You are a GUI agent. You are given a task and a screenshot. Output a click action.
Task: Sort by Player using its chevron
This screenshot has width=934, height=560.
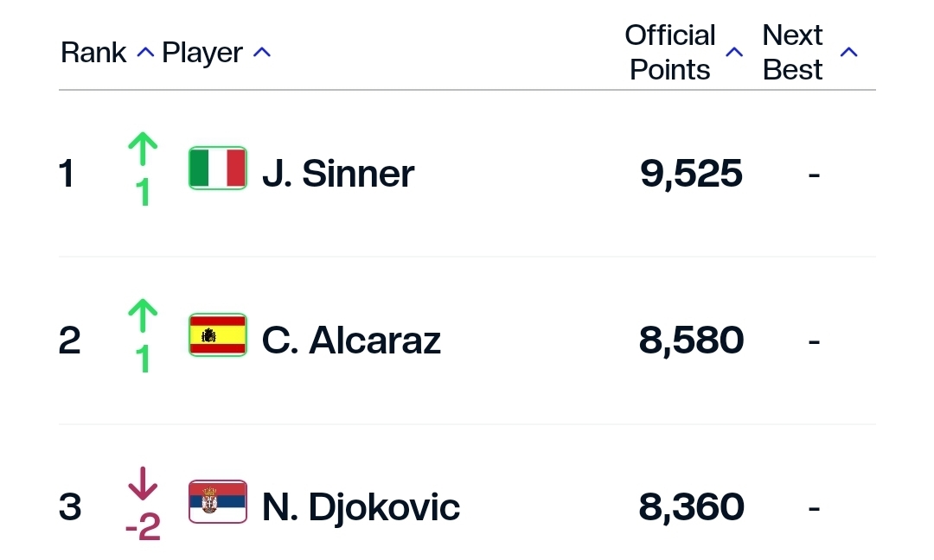(261, 53)
